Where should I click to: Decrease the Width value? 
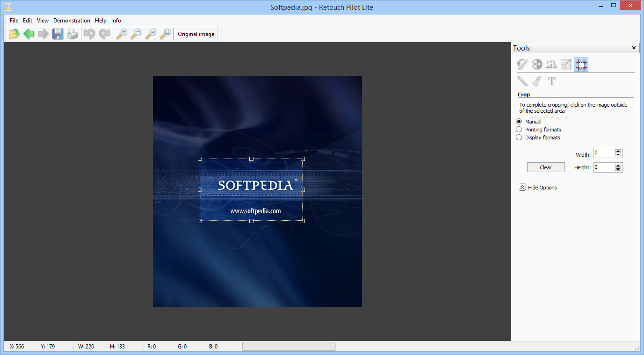[618, 155]
